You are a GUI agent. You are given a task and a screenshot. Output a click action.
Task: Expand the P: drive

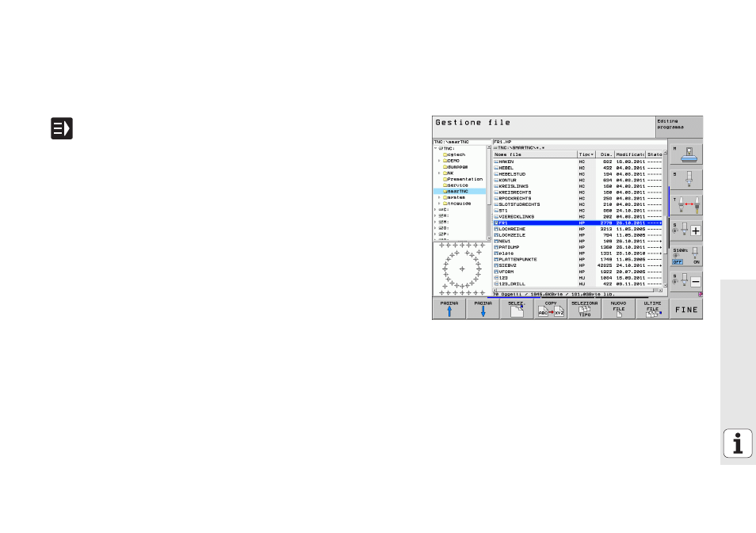click(x=435, y=234)
